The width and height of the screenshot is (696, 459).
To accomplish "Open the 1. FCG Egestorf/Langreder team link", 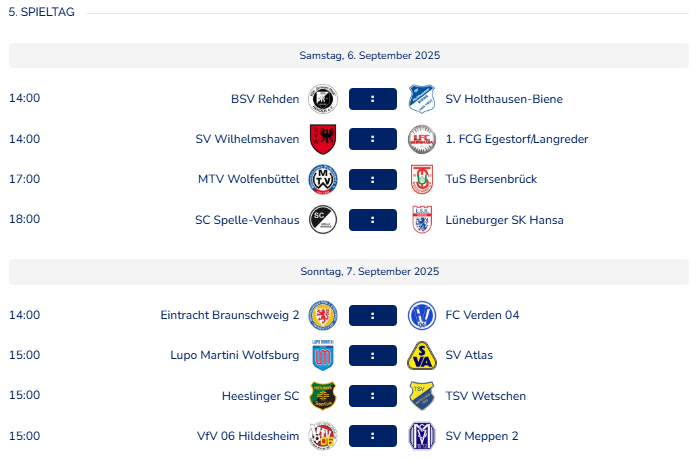I will pyautogui.click(x=517, y=139).
